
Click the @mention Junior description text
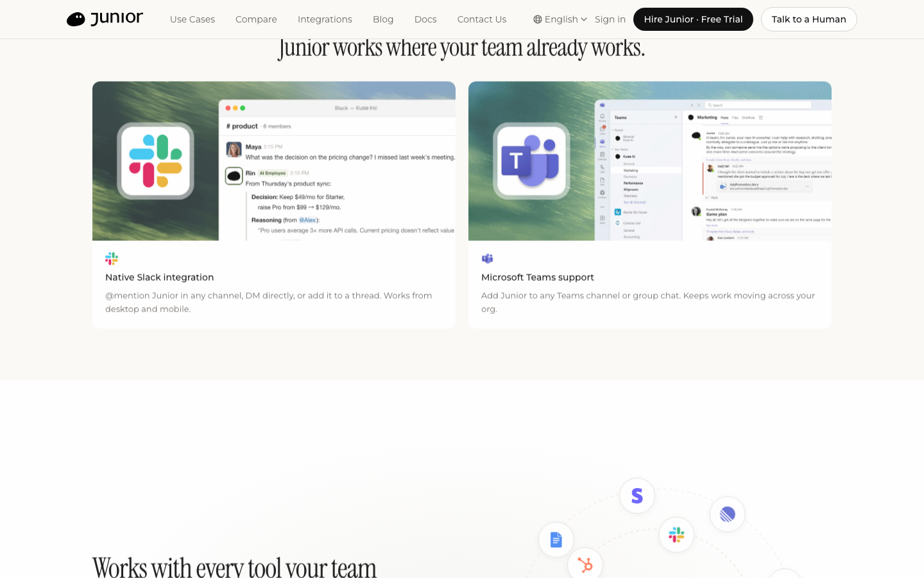click(x=269, y=302)
